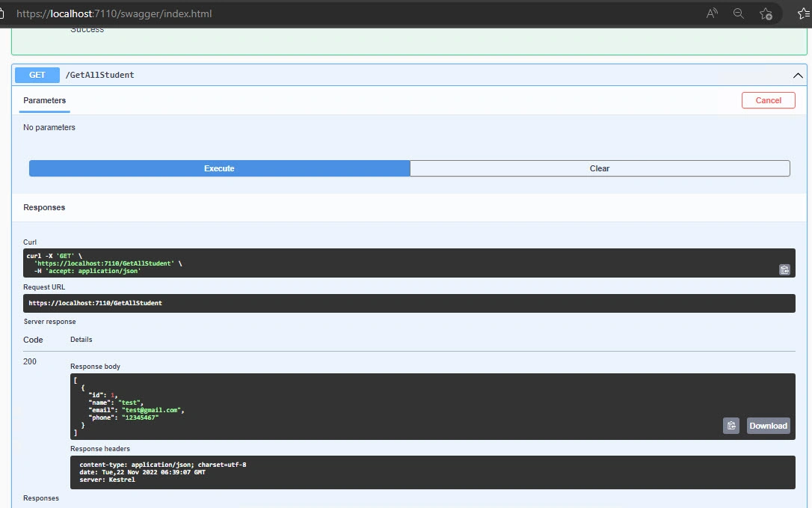Viewport: 812px width, 508px height.
Task: Click the "email": "test@gmail.com" line
Action: pyautogui.click(x=136, y=410)
